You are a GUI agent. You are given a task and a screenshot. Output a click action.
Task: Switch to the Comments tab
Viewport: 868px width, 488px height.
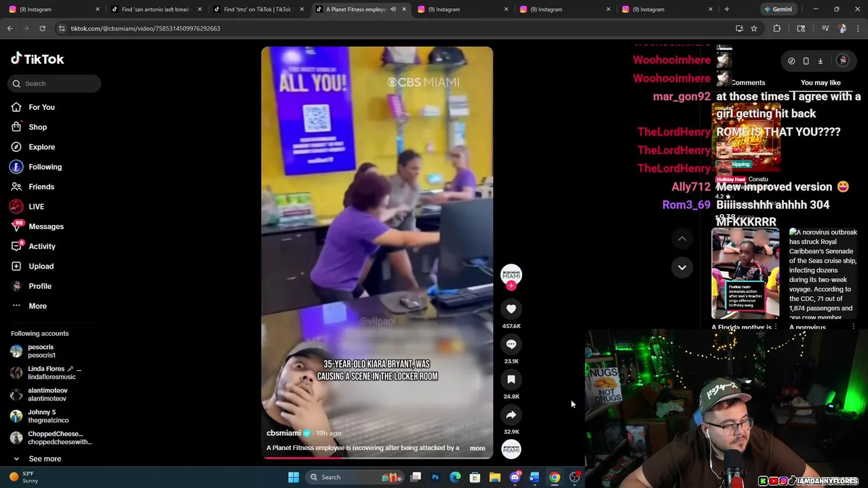[748, 83]
